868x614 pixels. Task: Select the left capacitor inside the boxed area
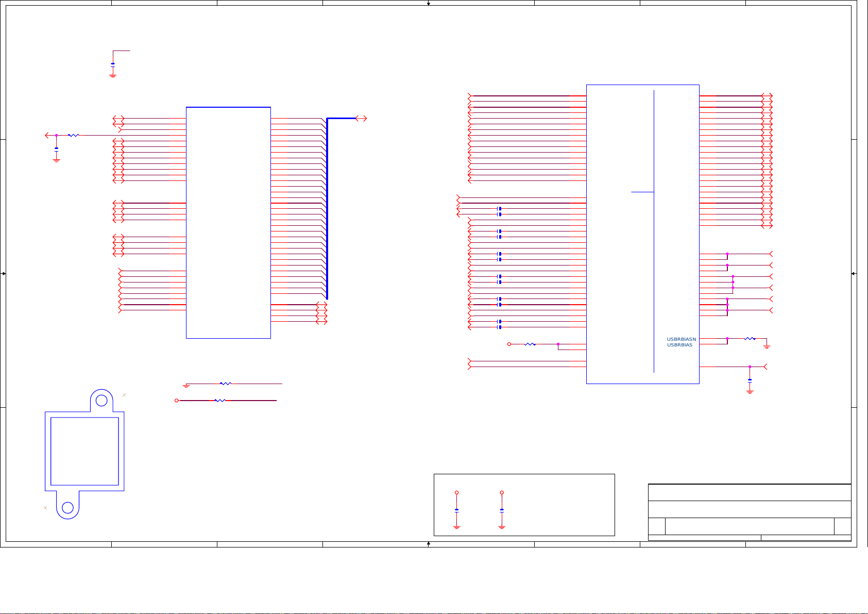[x=456, y=510]
